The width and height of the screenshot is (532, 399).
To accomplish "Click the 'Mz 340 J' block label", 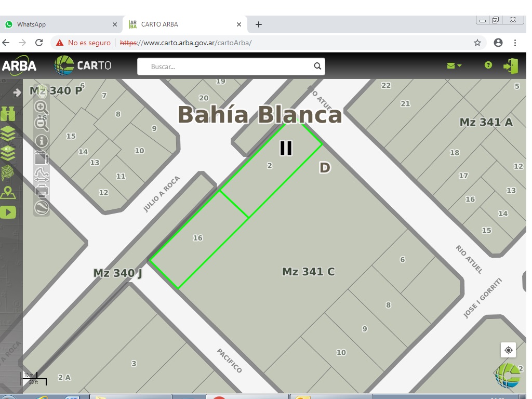I will coord(118,273).
